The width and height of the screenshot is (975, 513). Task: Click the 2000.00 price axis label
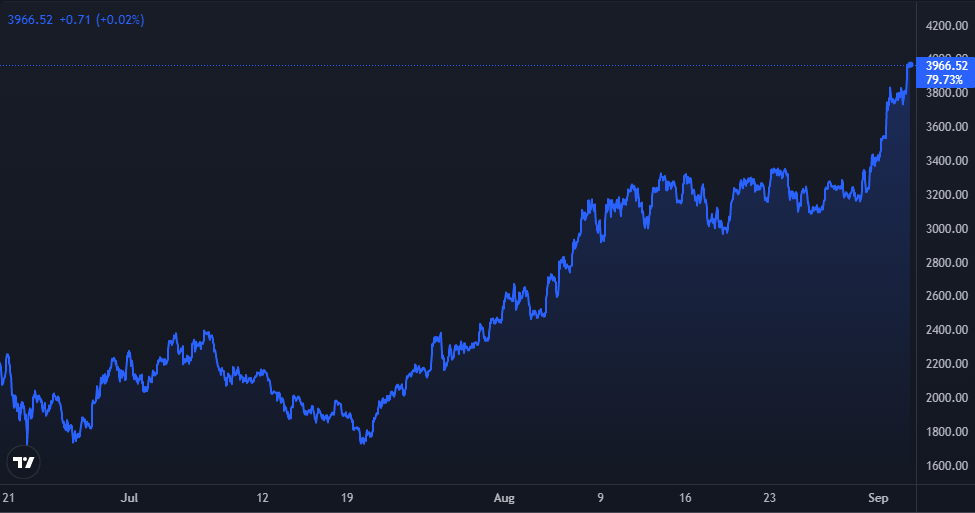pos(946,398)
